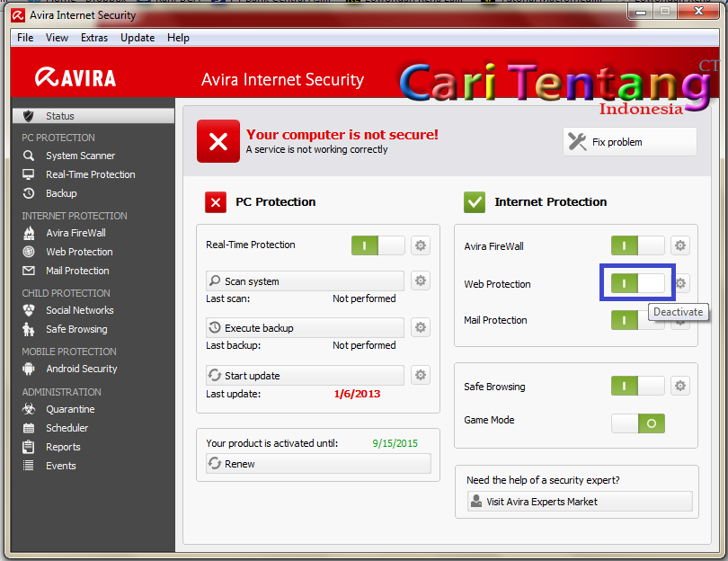Open Scheduler sidebar label
728x561 pixels.
click(x=67, y=428)
